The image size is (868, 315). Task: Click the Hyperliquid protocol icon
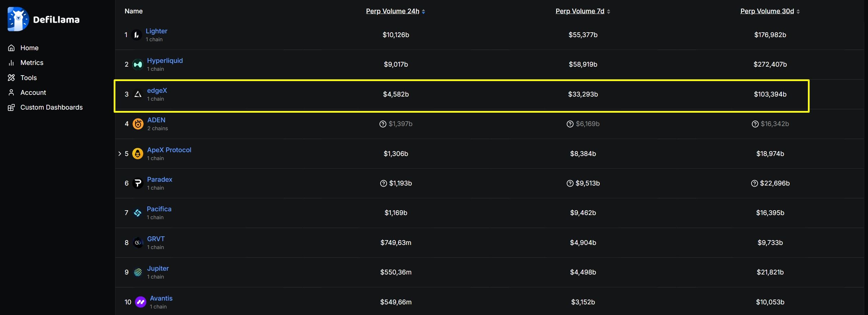click(x=138, y=65)
